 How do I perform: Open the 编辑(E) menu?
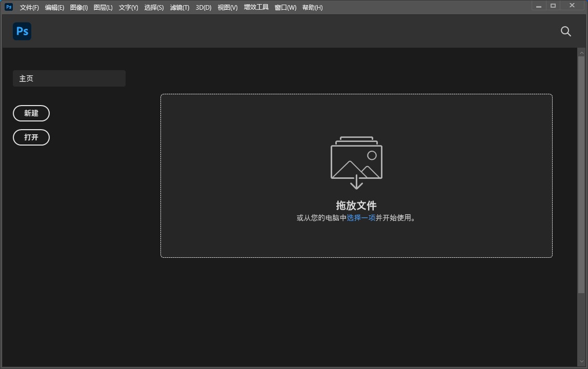[54, 8]
